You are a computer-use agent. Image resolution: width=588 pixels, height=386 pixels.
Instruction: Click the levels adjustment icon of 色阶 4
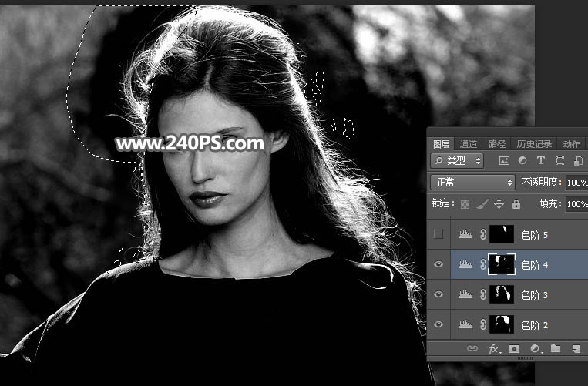tap(465, 264)
